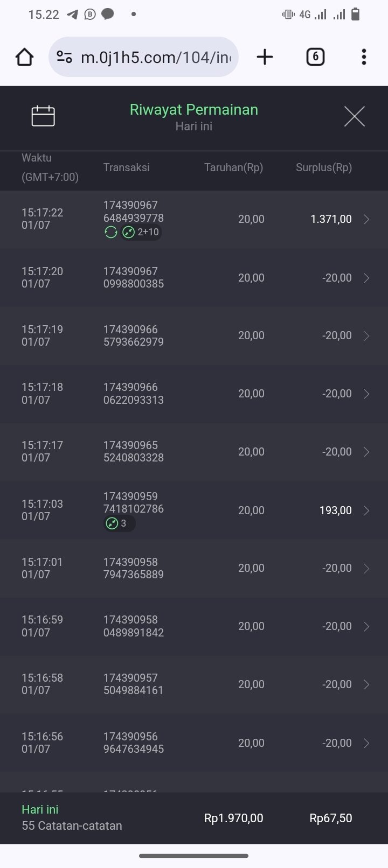Tap the site settings icon in address bar
This screenshot has height=868, width=388.
pyautogui.click(x=65, y=57)
